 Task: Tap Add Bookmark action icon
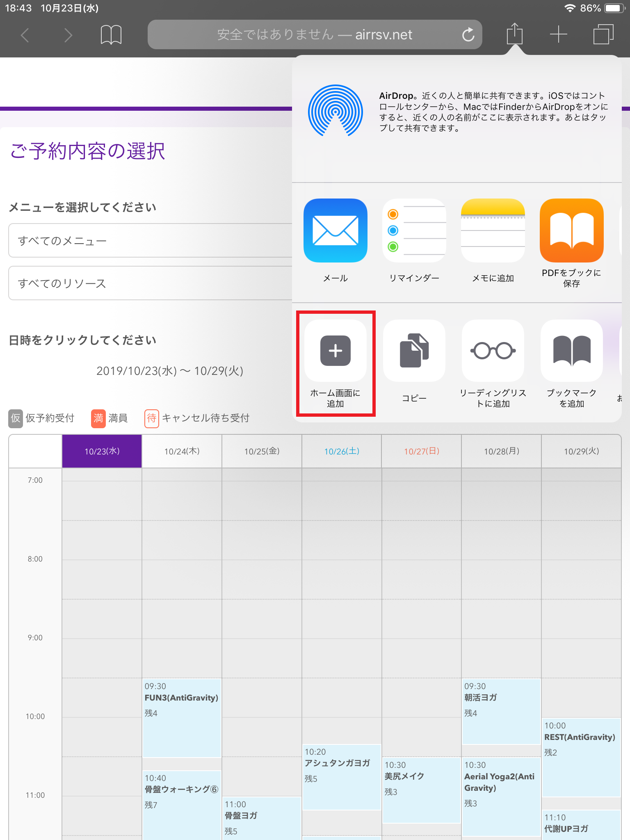click(572, 351)
